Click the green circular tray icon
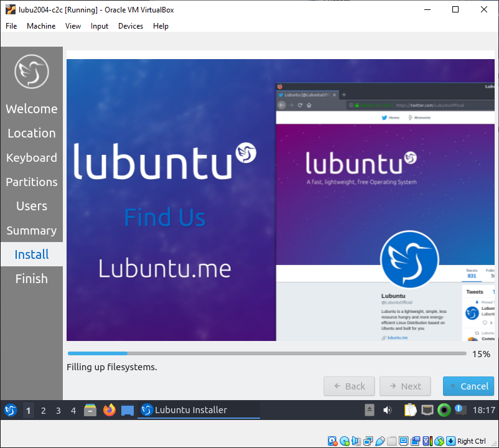Screen dimensions: 499x448 (x=444, y=410)
